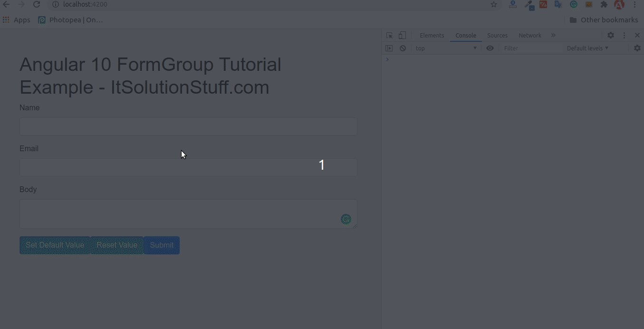
Task: Click the eye live expression icon
Action: click(490, 48)
